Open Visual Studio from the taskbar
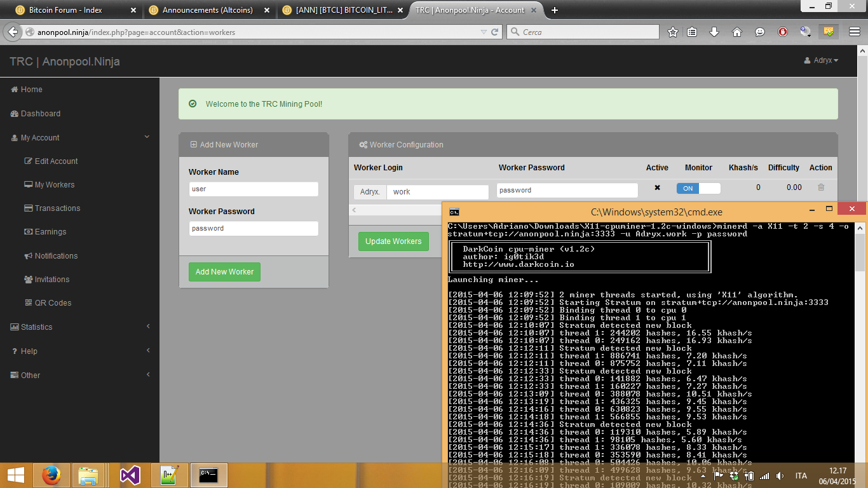868x488 pixels. point(130,475)
